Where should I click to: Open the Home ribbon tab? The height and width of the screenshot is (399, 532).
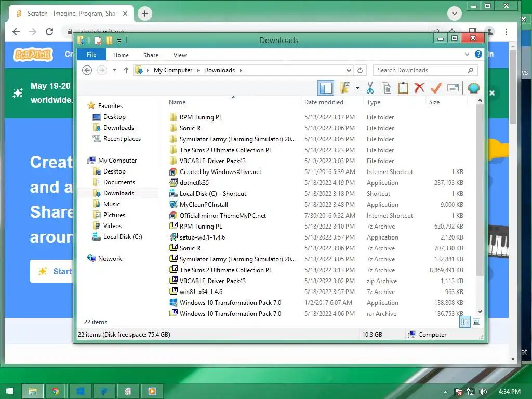point(121,55)
